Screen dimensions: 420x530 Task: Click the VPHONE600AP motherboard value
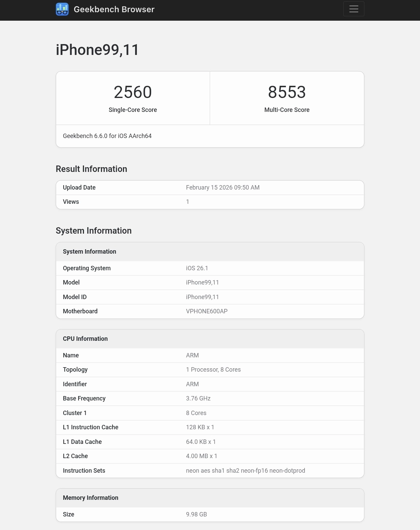[x=207, y=311]
